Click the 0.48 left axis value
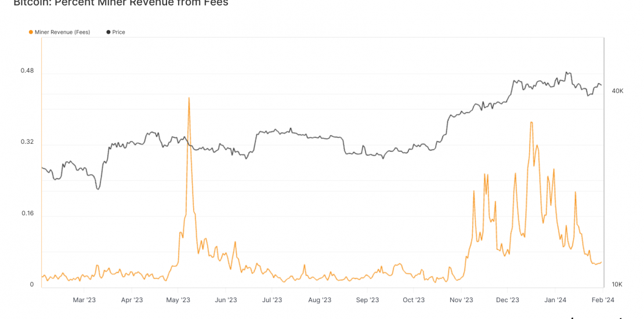The width and height of the screenshot is (644, 319). coord(27,71)
